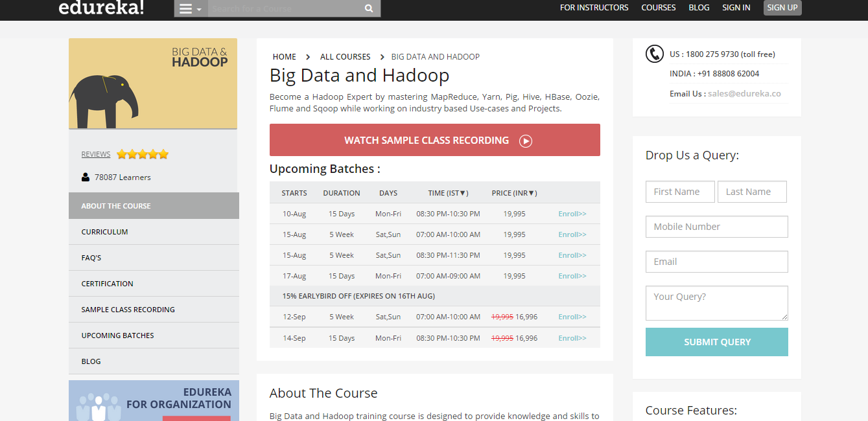Click the play icon on the recording button
This screenshot has height=421, width=868.
526,141
